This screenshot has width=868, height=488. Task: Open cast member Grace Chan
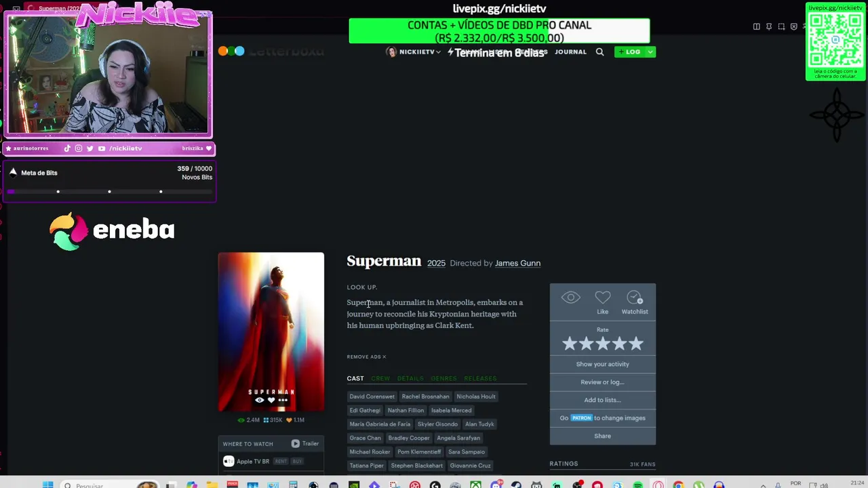pyautogui.click(x=365, y=438)
